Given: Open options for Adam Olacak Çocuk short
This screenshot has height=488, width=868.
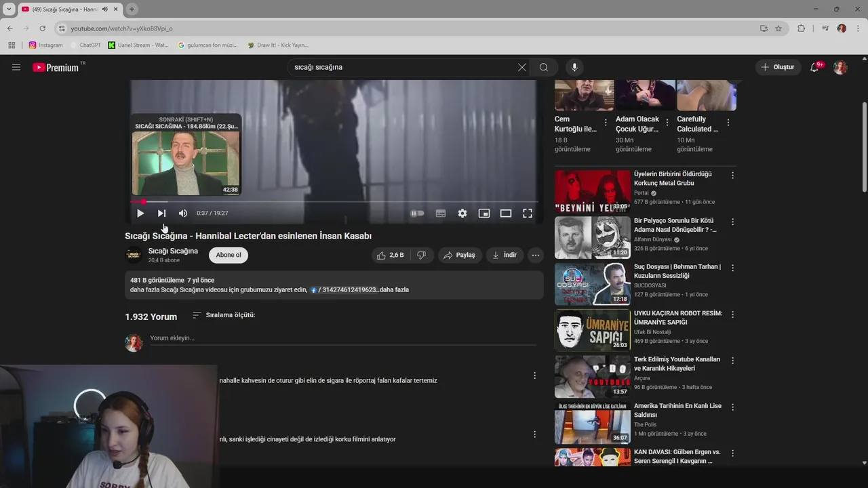Looking at the screenshot, I should (667, 123).
